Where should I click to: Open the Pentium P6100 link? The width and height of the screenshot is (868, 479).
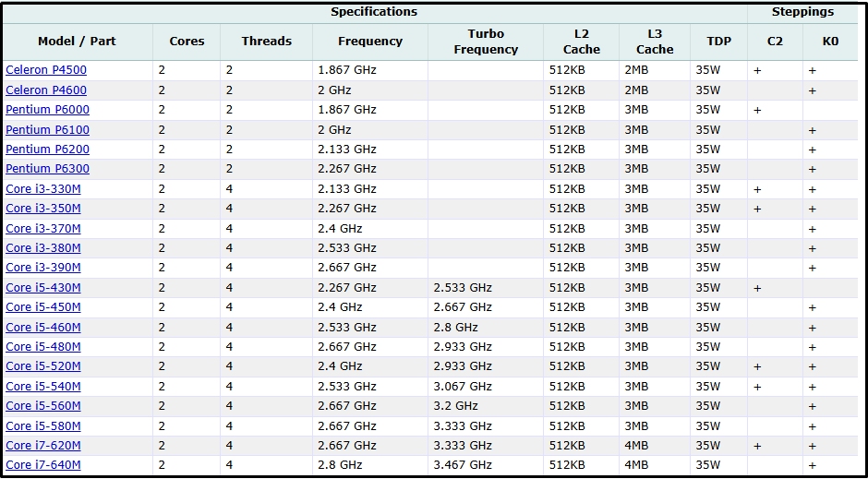(47, 130)
